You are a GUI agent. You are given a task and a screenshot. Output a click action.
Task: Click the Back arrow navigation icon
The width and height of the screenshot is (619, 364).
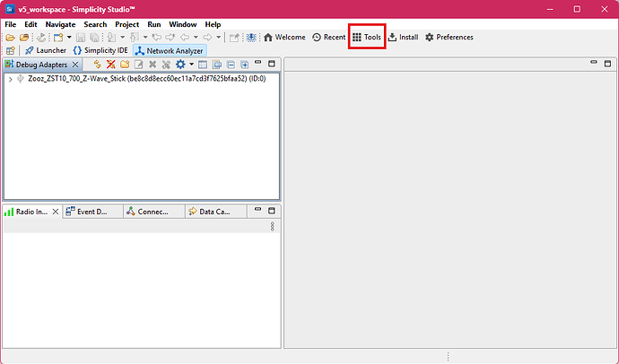click(x=185, y=38)
